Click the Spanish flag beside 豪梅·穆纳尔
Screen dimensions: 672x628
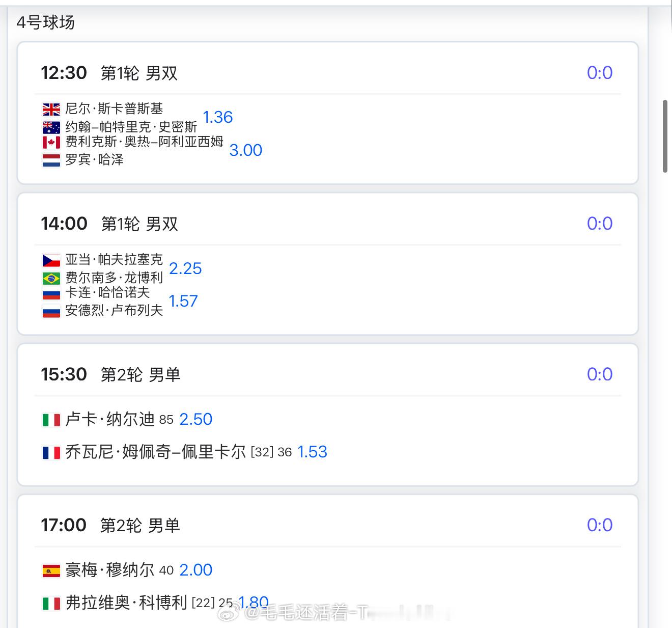click(51, 570)
